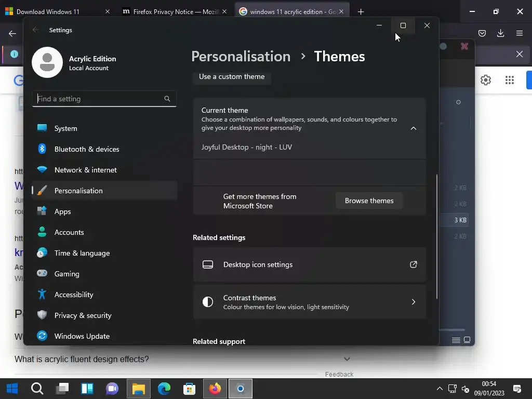Image resolution: width=532 pixels, height=399 pixels.
Task: Open Chat from the taskbar
Action: [x=112, y=389]
